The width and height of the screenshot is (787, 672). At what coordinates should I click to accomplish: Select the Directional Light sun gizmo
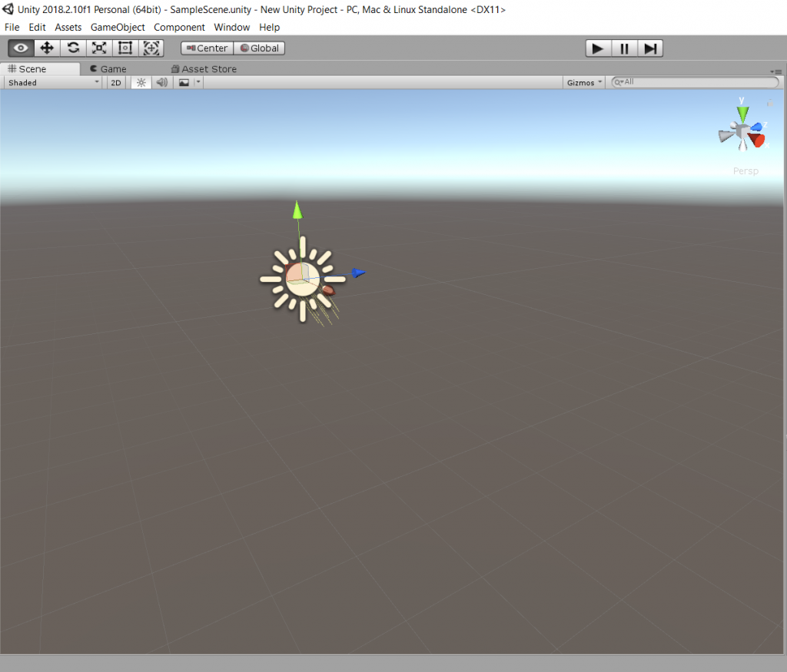click(303, 280)
